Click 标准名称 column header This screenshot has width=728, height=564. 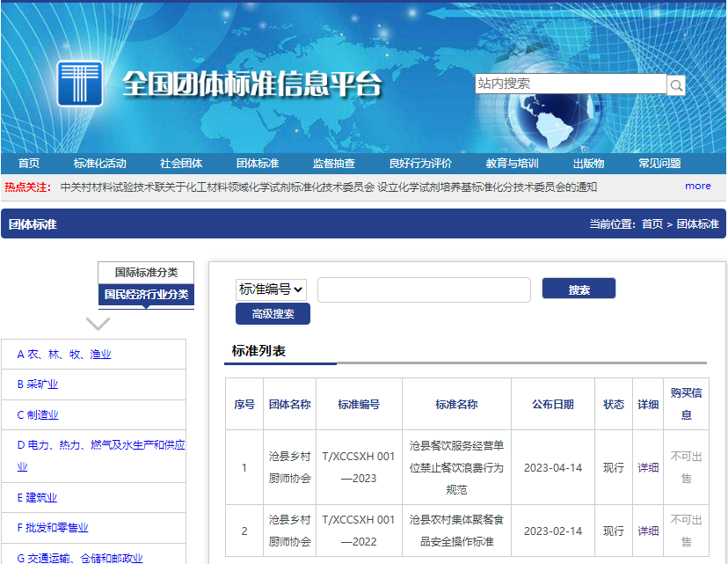click(456, 405)
